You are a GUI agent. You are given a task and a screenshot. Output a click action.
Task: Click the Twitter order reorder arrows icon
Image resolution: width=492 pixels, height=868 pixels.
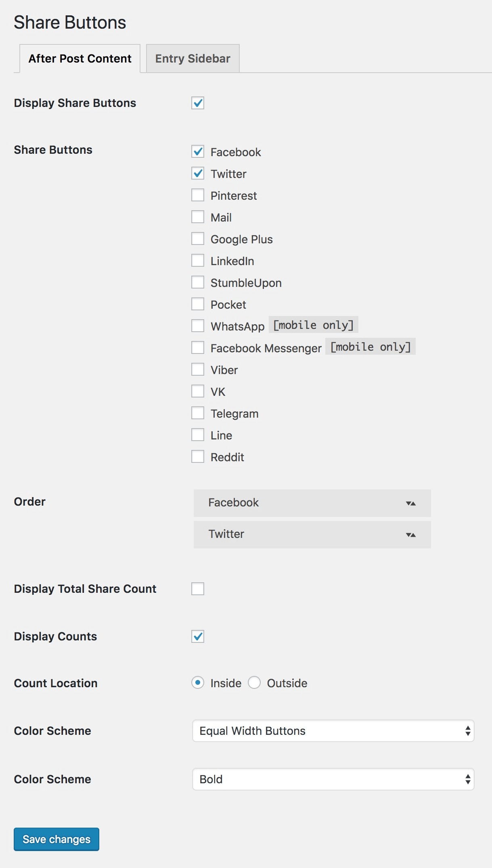click(411, 535)
